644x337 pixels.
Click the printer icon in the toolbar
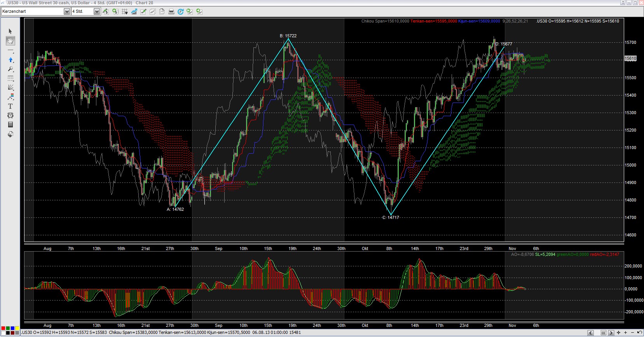click(171, 12)
